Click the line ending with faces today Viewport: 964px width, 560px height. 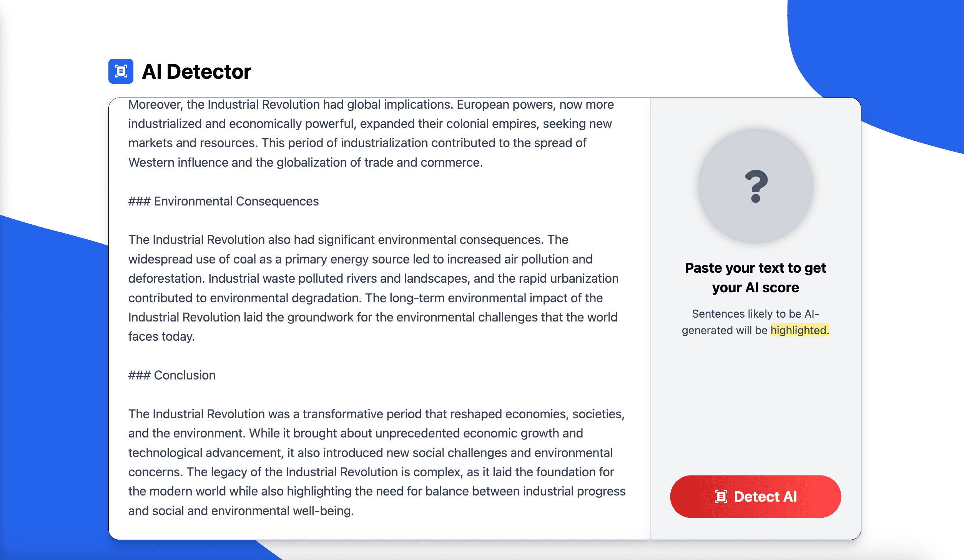161,336
